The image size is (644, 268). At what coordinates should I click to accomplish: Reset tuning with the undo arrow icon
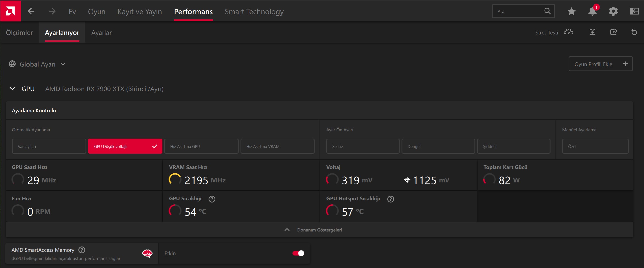[x=634, y=32]
